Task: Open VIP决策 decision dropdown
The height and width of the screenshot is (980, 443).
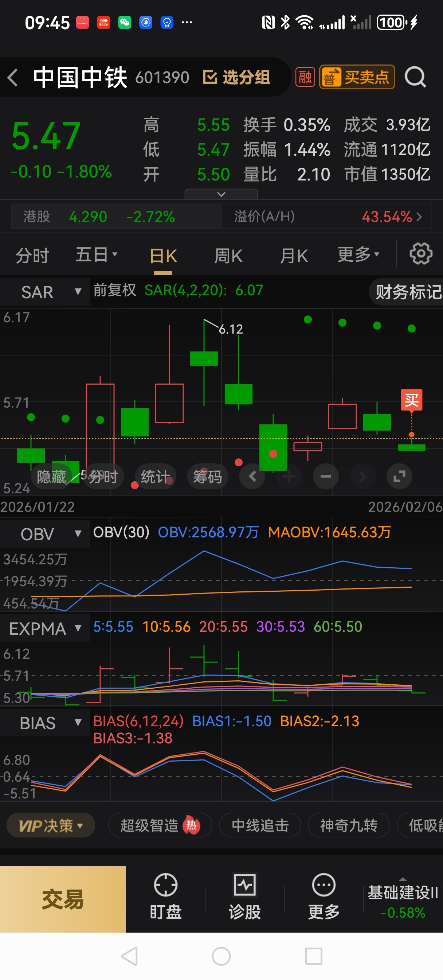Action: pos(51,825)
